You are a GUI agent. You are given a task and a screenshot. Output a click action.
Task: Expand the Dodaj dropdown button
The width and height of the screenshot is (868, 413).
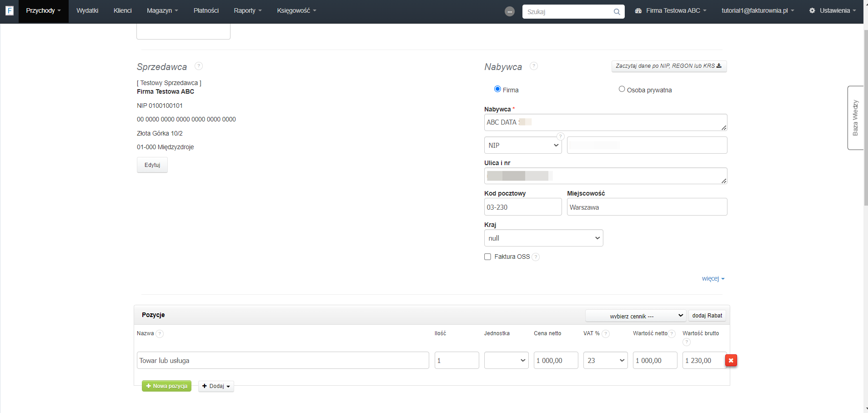coord(216,386)
